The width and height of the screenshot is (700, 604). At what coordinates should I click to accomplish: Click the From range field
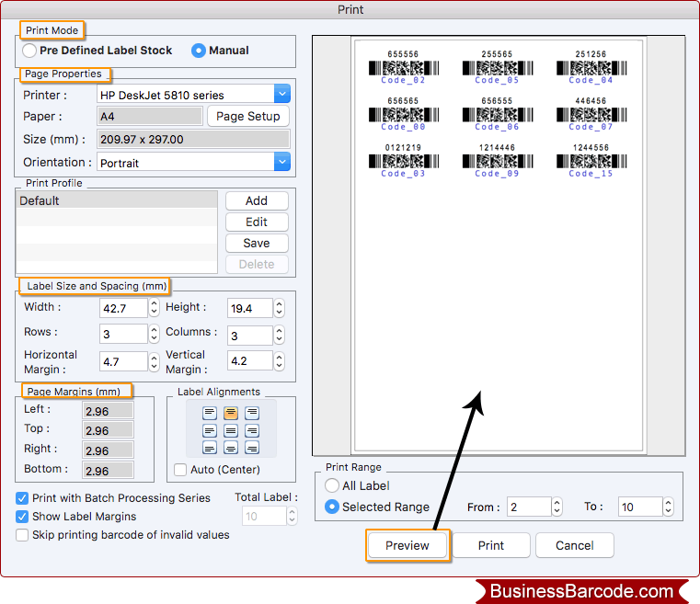[x=529, y=507]
